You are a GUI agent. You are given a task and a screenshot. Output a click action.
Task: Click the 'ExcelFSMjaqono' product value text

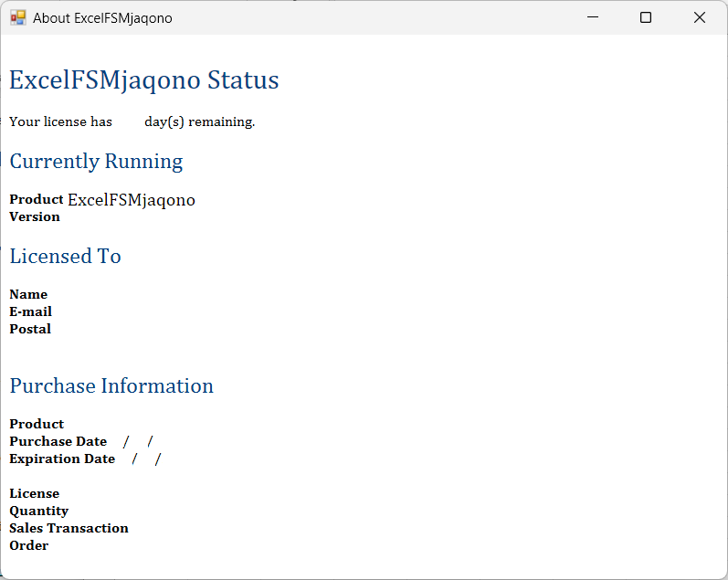click(132, 200)
